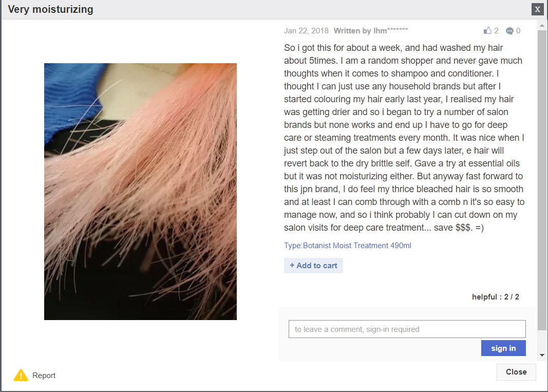The image size is (548, 392).
Task: Focus the leave a comment field
Action: pyautogui.click(x=407, y=329)
